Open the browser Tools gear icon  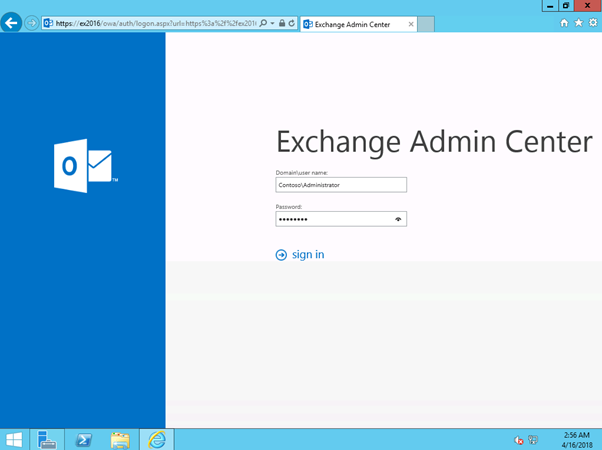coord(593,23)
